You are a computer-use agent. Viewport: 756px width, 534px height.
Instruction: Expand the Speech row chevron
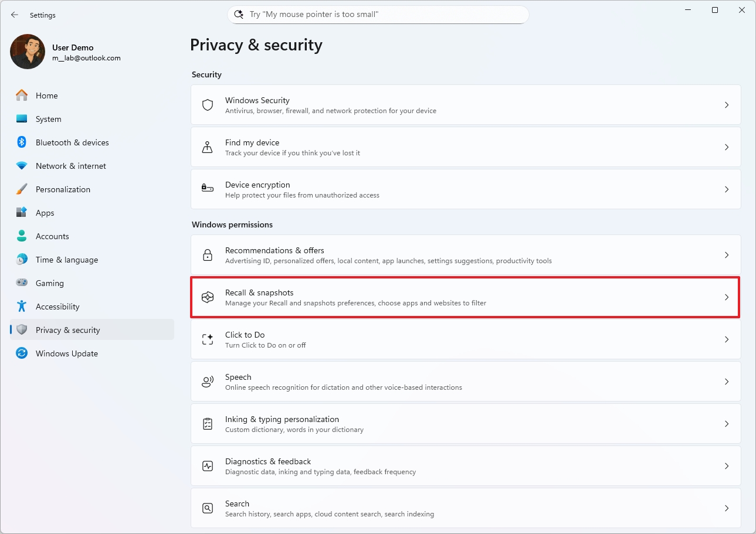point(727,382)
